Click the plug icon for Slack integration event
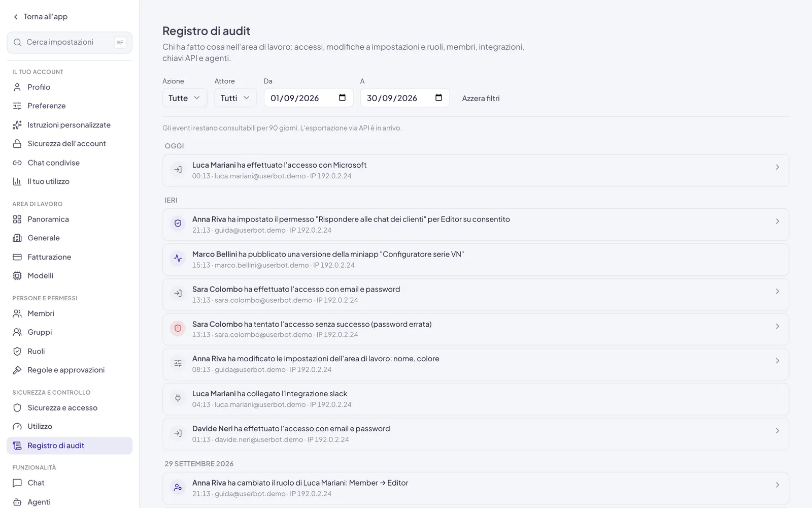812x508 pixels. [x=178, y=398]
